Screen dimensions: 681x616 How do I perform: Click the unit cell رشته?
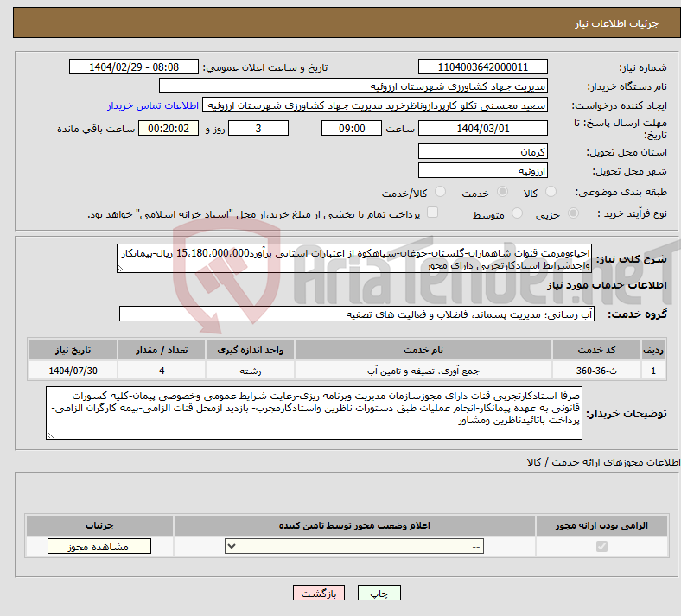pos(250,371)
